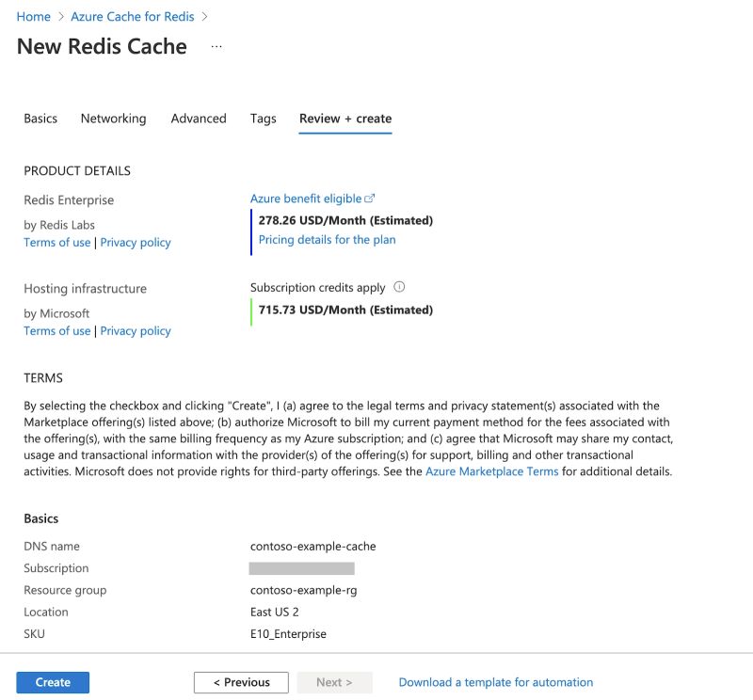Go to the Basics tab

(x=40, y=119)
